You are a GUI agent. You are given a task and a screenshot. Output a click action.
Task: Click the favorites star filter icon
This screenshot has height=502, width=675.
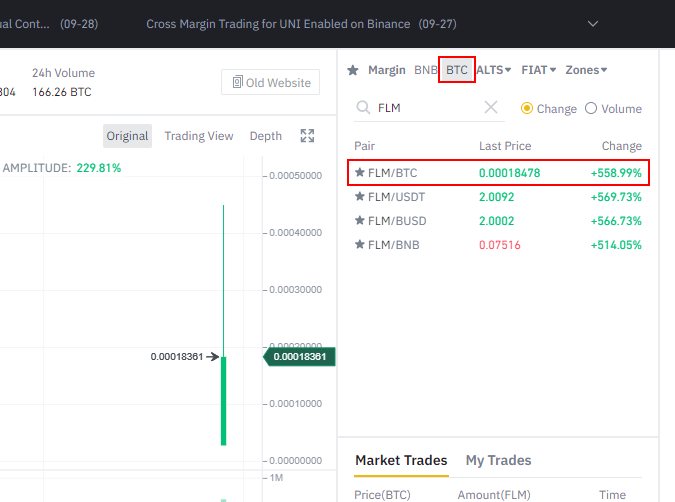(353, 70)
